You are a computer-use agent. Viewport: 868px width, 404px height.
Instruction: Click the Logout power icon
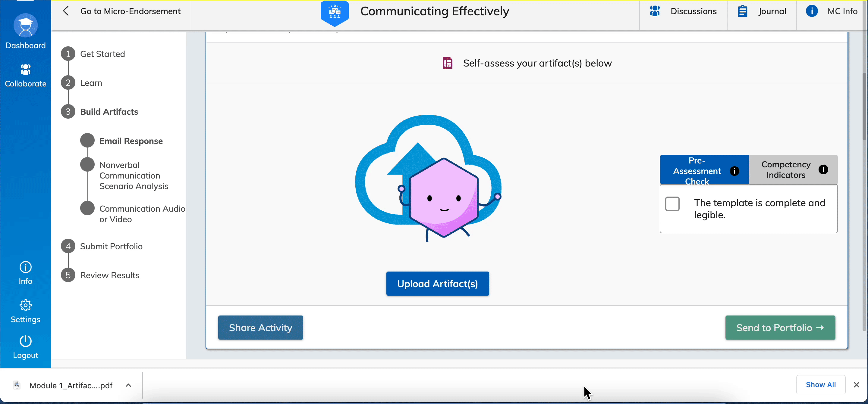[x=26, y=341]
